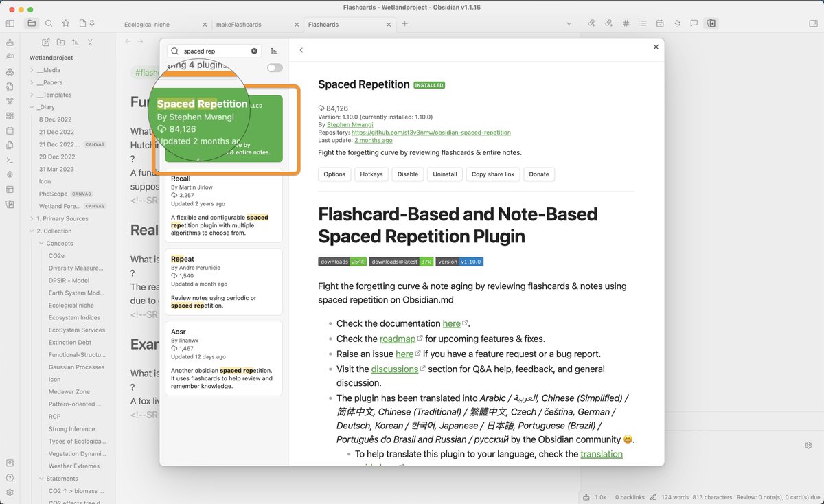Open the Ecological niche note in explorer
The image size is (824, 504).
coord(71,305)
